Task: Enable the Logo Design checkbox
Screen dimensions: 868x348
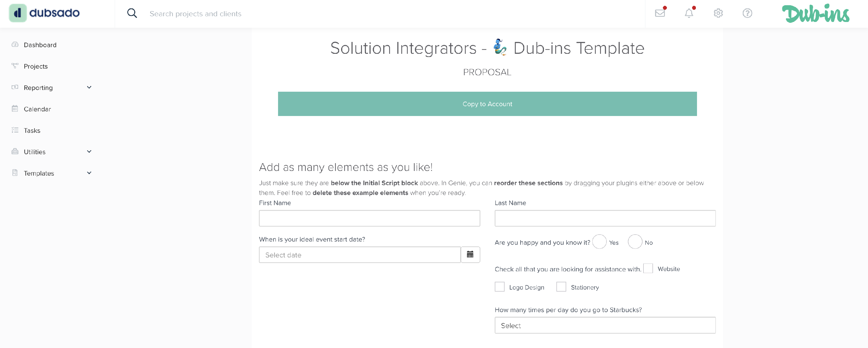Action: click(500, 287)
